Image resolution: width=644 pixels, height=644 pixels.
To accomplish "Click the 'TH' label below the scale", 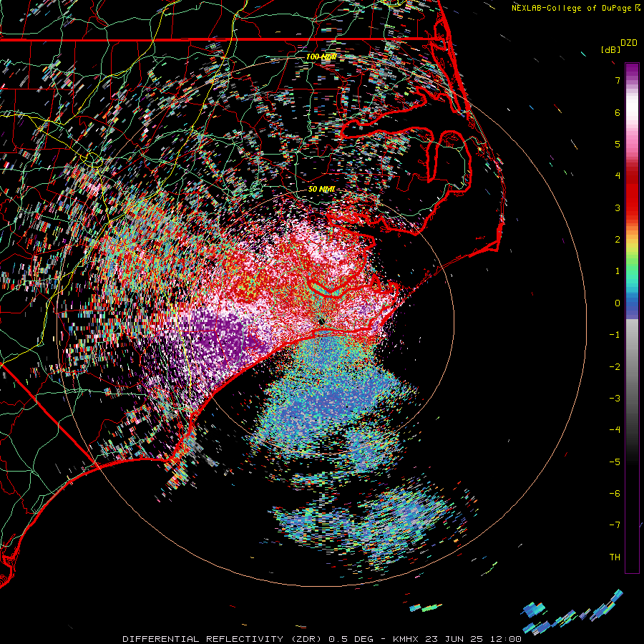I will coord(615,557).
